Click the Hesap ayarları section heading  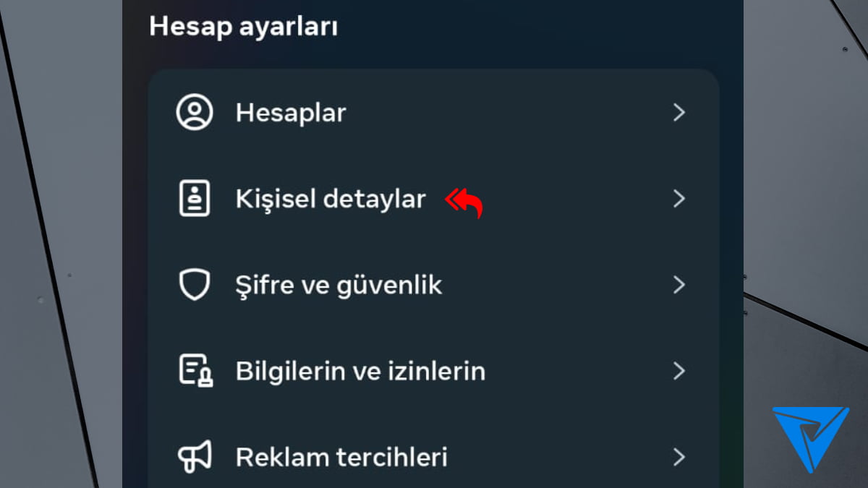click(243, 27)
